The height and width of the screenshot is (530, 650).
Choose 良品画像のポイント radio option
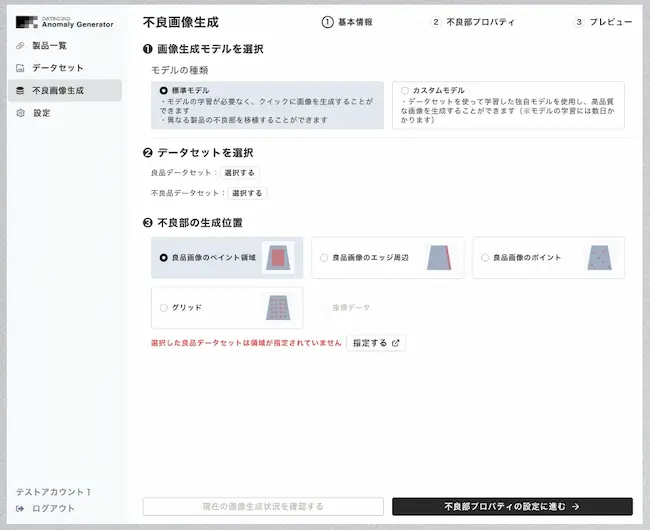(x=485, y=257)
